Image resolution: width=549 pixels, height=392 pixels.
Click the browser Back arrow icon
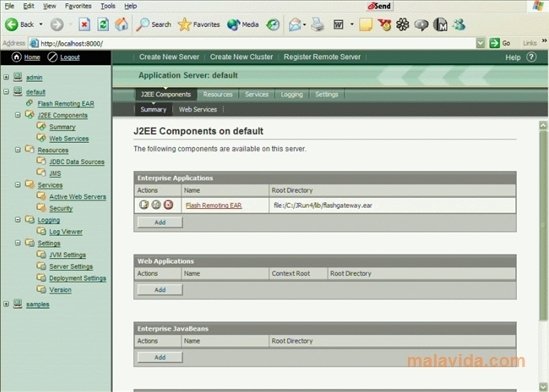[11, 24]
